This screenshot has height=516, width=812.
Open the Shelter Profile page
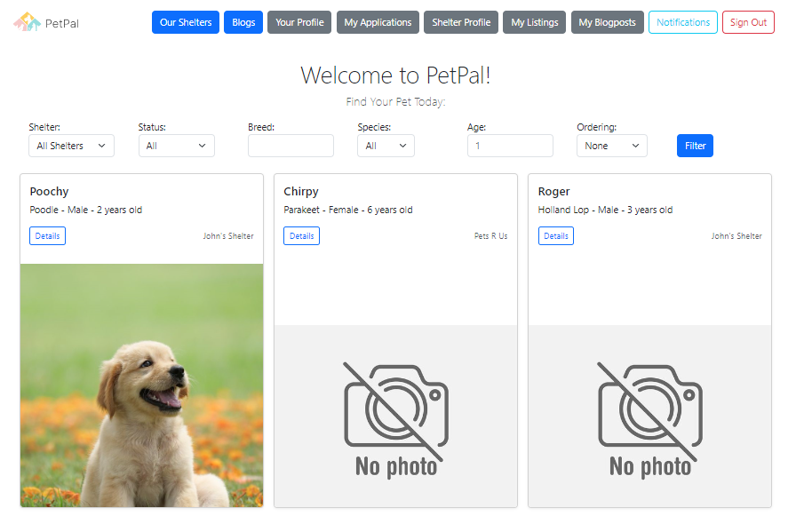461,22
